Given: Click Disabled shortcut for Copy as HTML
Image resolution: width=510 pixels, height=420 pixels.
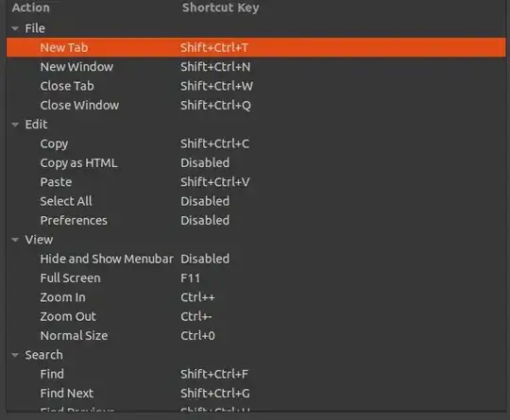Looking at the screenshot, I should pos(205,163).
